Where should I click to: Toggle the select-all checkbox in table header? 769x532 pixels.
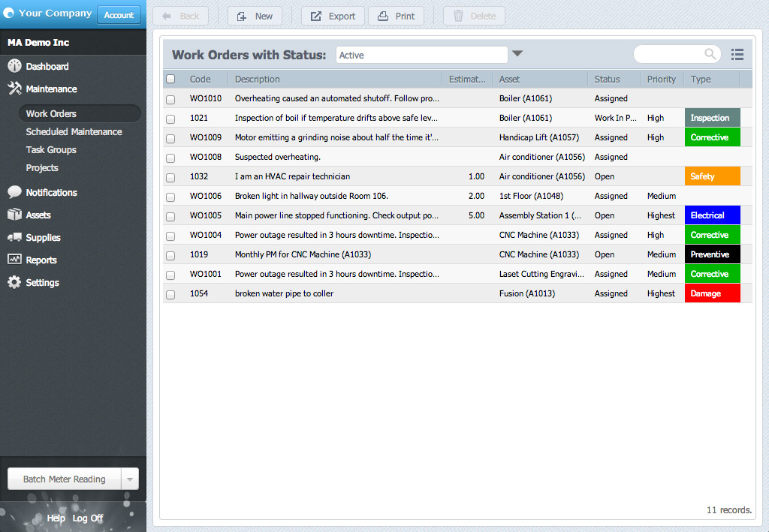[170, 79]
